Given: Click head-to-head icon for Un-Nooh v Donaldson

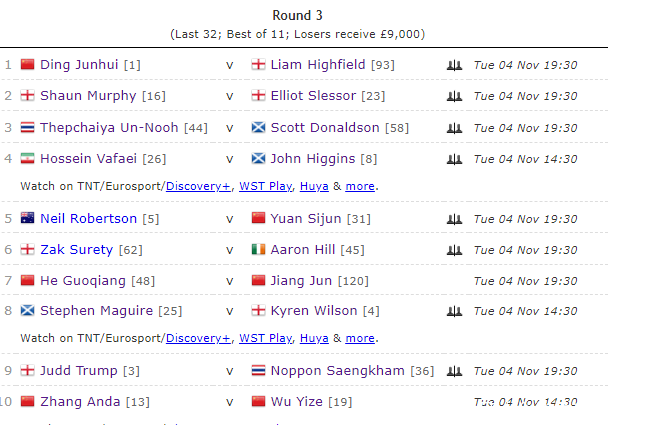Looking at the screenshot, I should (454, 128).
